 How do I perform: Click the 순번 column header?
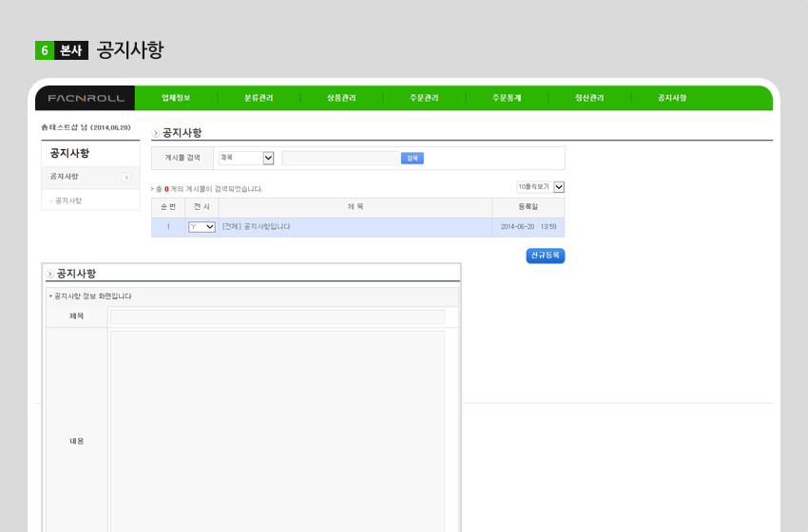click(168, 206)
